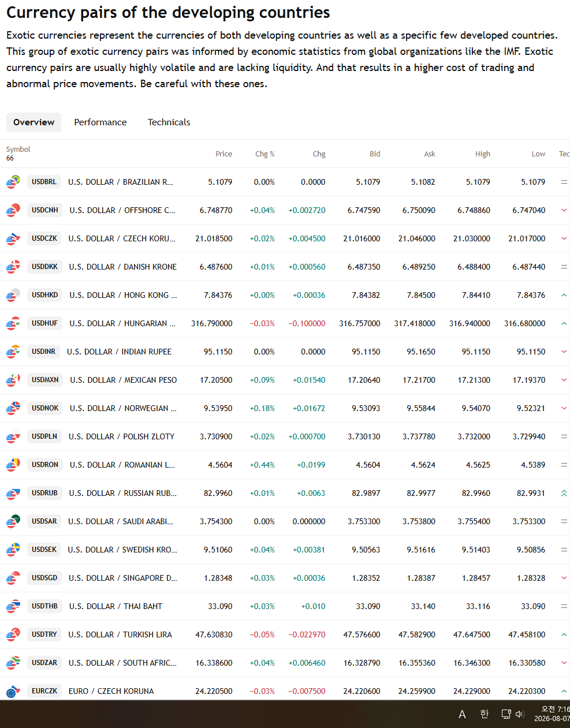The width and height of the screenshot is (570, 728).
Task: Click the USDNOK flag pair icon
Action: coord(13,408)
